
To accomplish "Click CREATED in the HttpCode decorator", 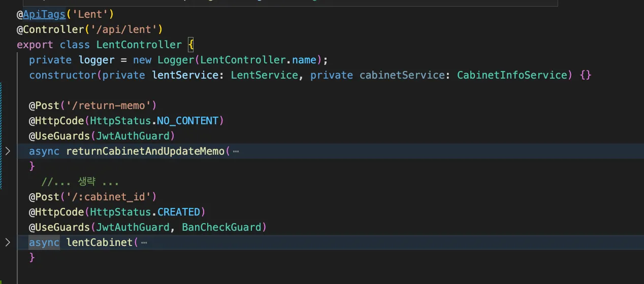I will (x=179, y=212).
